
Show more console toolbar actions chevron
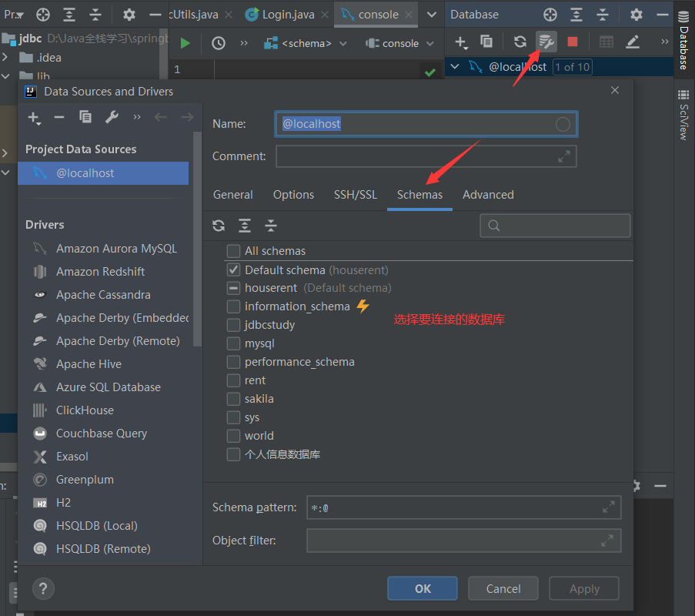click(x=244, y=43)
